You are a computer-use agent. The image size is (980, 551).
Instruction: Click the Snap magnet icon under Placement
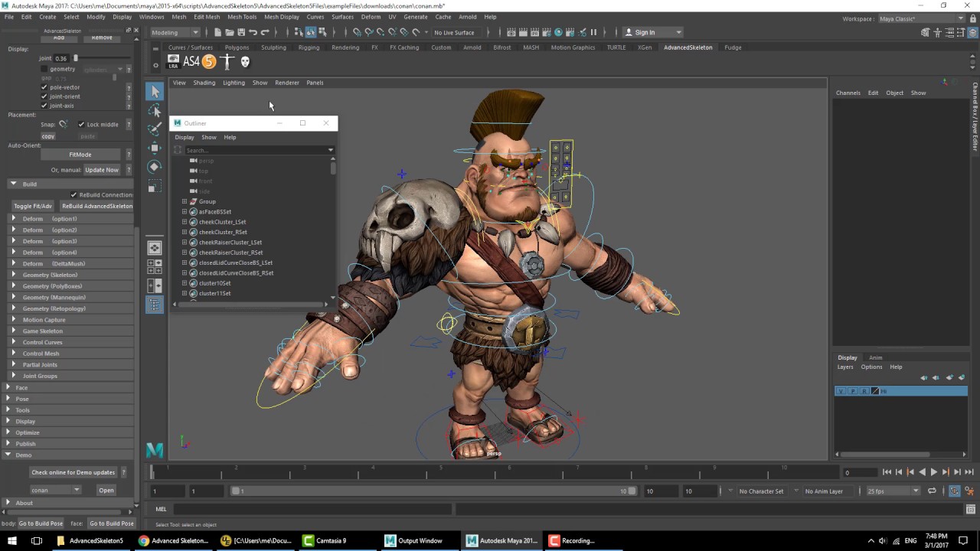[63, 124]
